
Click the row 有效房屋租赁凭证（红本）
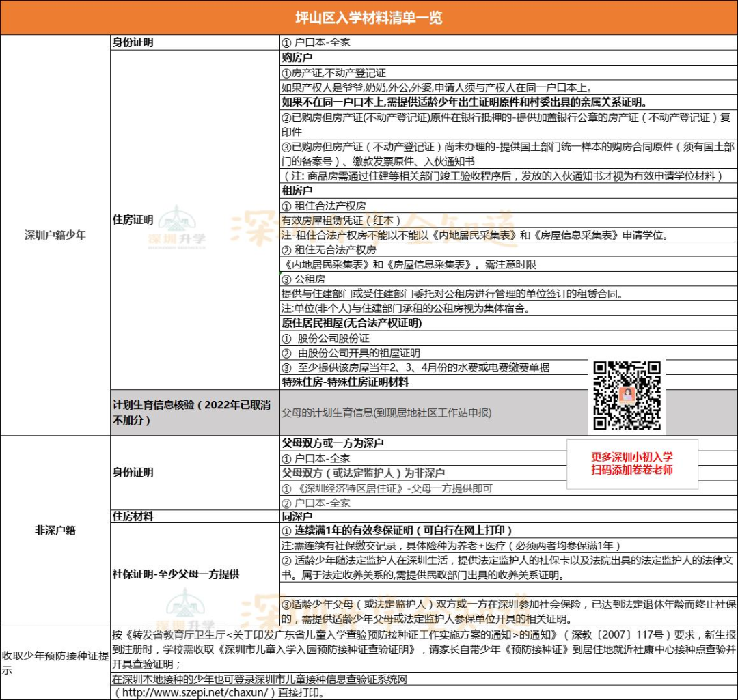[x=508, y=220]
